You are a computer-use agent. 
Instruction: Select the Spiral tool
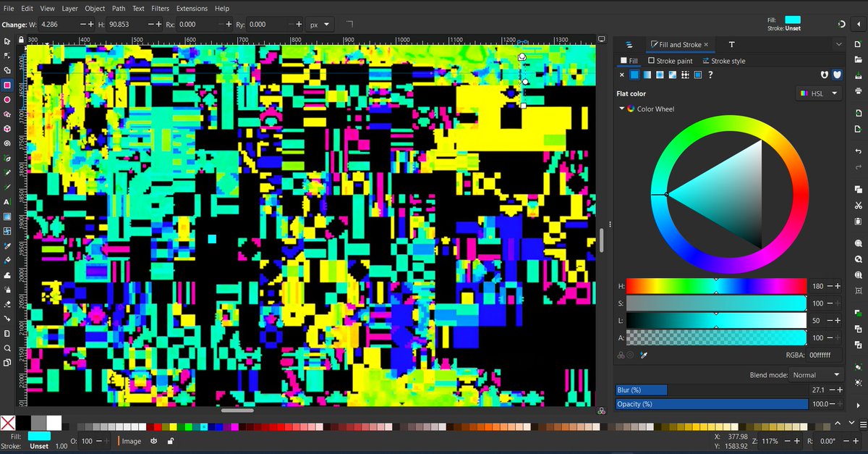pos(7,143)
